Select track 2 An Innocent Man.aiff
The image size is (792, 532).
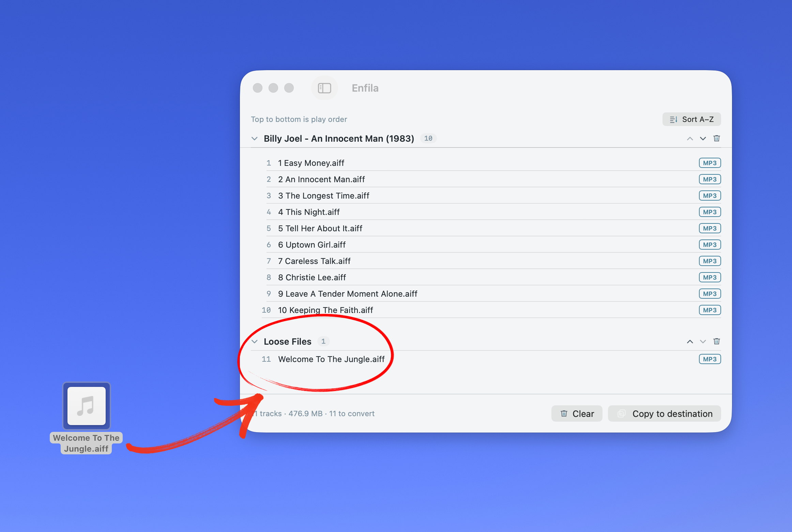tap(491, 179)
